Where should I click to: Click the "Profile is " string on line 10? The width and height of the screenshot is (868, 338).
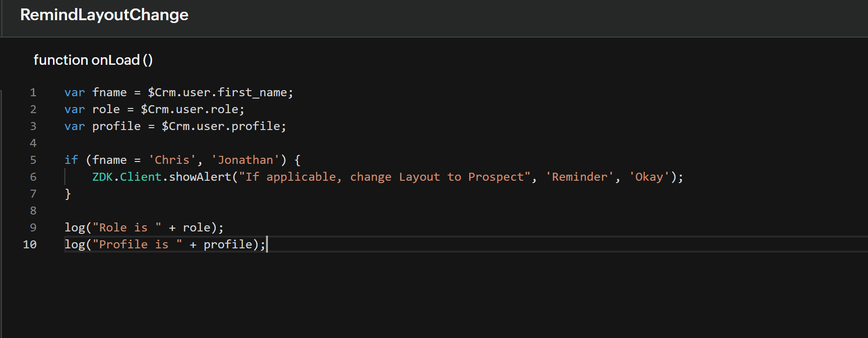[x=137, y=245]
